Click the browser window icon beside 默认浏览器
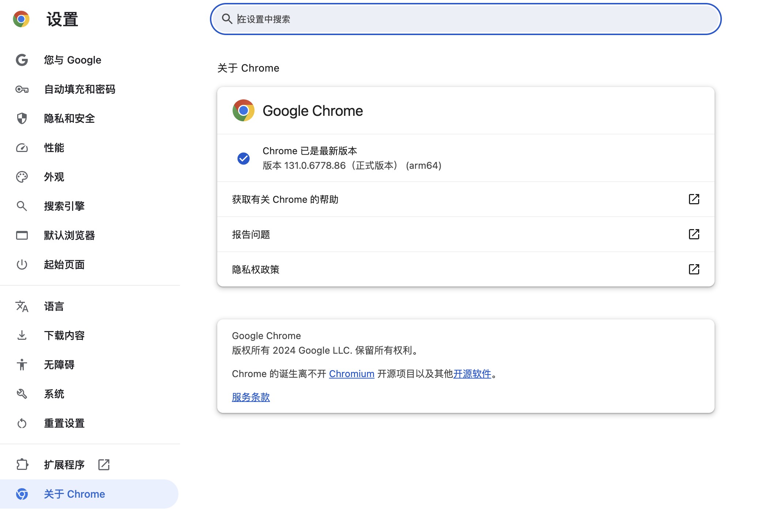Viewport: 776px width, 532px height. click(22, 235)
